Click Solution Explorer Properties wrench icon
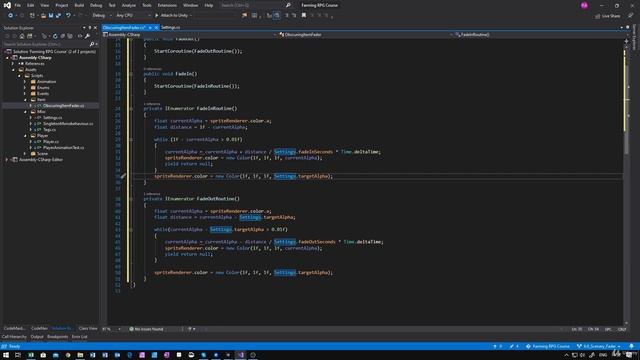Image resolution: width=640 pixels, height=360 pixels. point(87,36)
